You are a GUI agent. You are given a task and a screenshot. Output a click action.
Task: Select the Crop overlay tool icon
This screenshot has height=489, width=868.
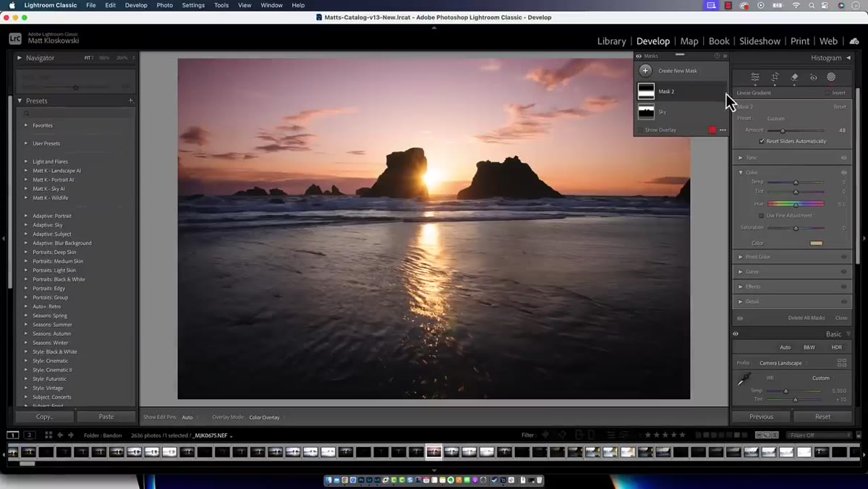click(x=775, y=77)
